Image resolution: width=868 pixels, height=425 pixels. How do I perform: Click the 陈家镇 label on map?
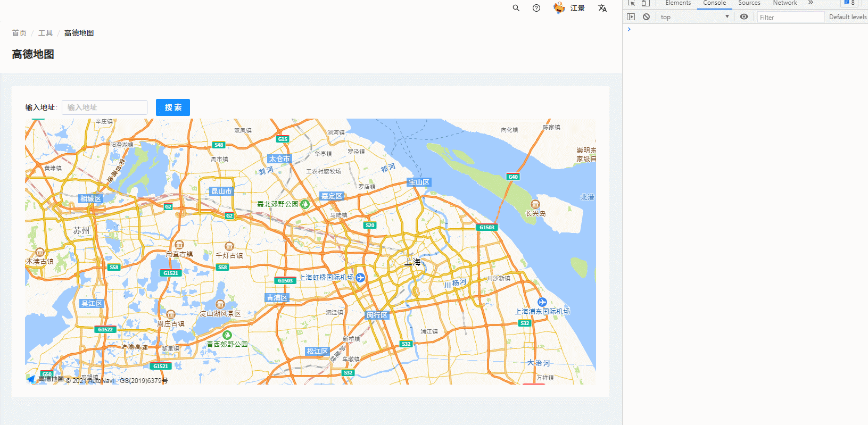(x=551, y=127)
